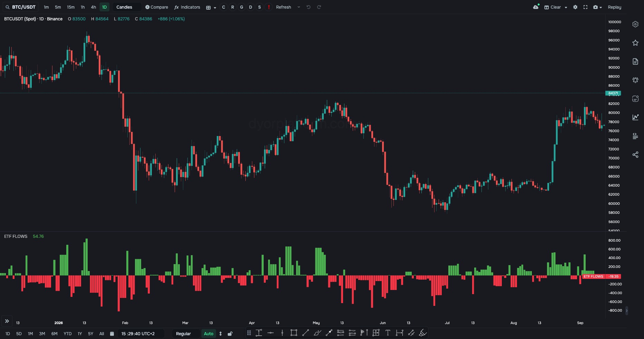644x339 pixels.
Task: Expand the dropdown arrow next to Refresh
Action: (x=299, y=7)
